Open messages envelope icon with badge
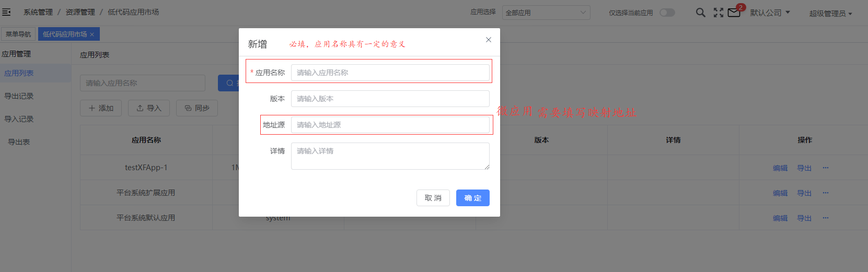The width and height of the screenshot is (868, 272). pyautogui.click(x=734, y=13)
